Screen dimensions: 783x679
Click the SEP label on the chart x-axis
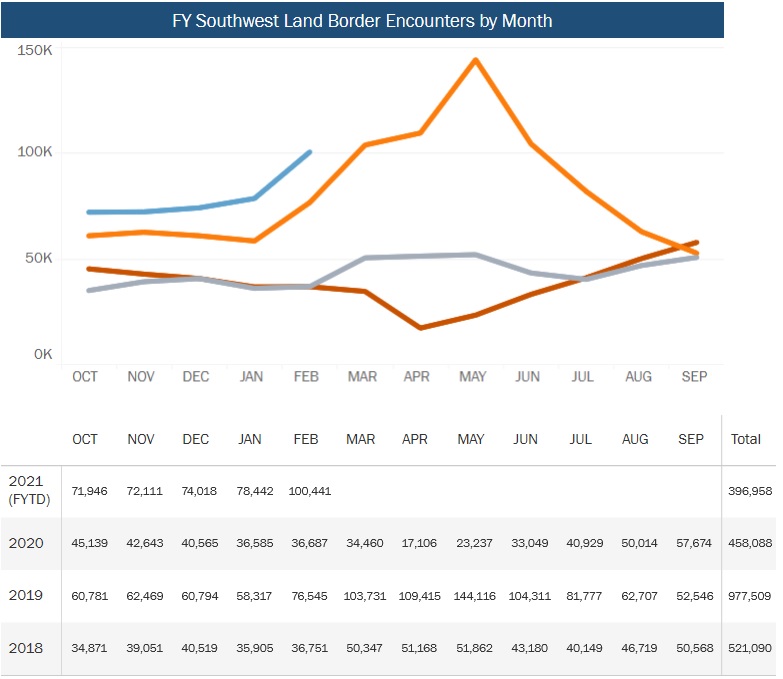pos(694,377)
